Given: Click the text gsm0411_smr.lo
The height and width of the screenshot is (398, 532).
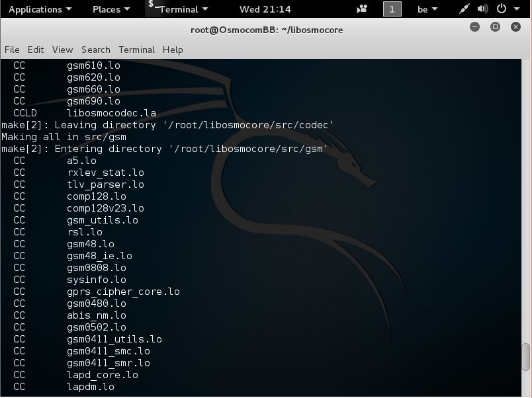Looking at the screenshot, I should click(109, 363).
